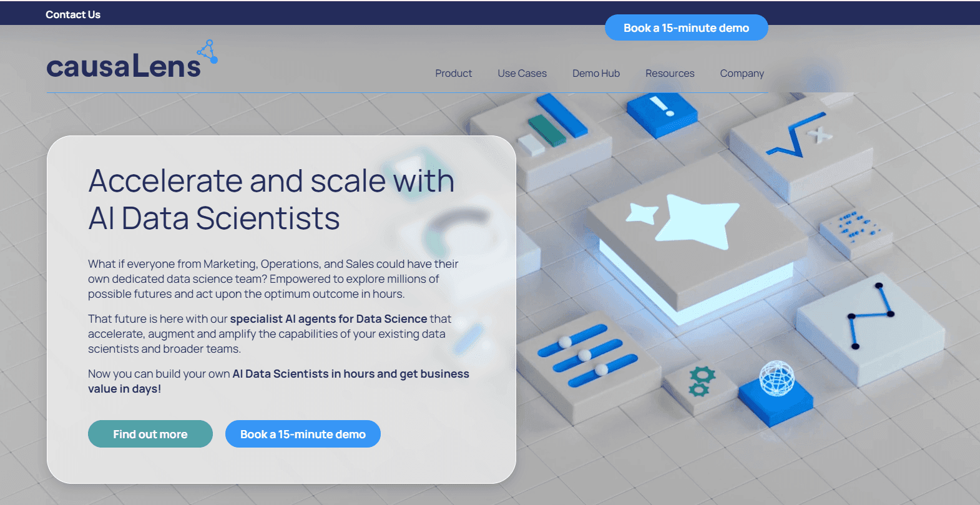
Task: Open the Contact Us link
Action: coord(73,14)
